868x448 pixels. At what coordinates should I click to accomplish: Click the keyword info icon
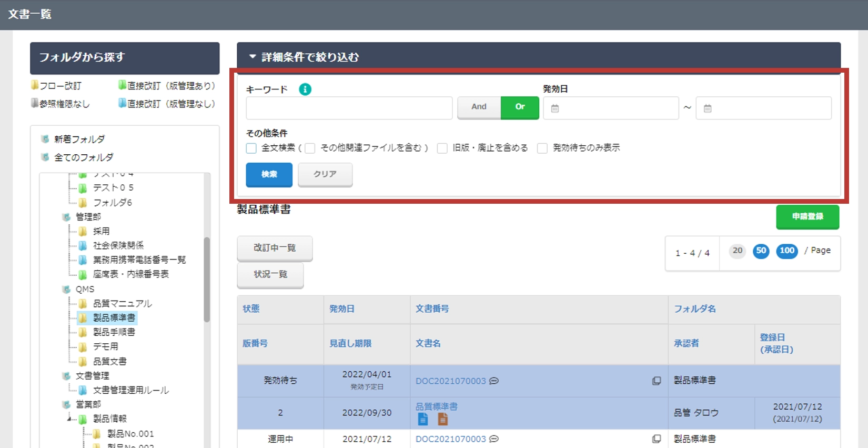click(x=305, y=89)
